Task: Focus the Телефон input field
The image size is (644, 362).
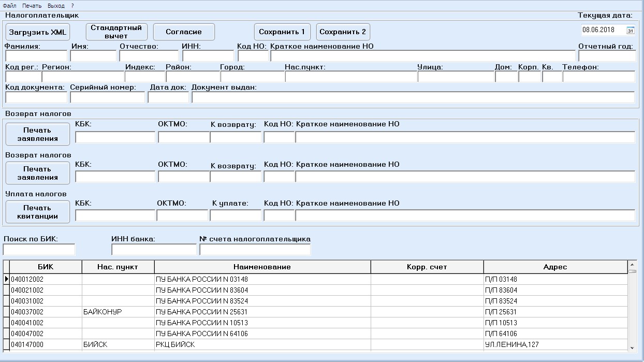Action: (599, 77)
